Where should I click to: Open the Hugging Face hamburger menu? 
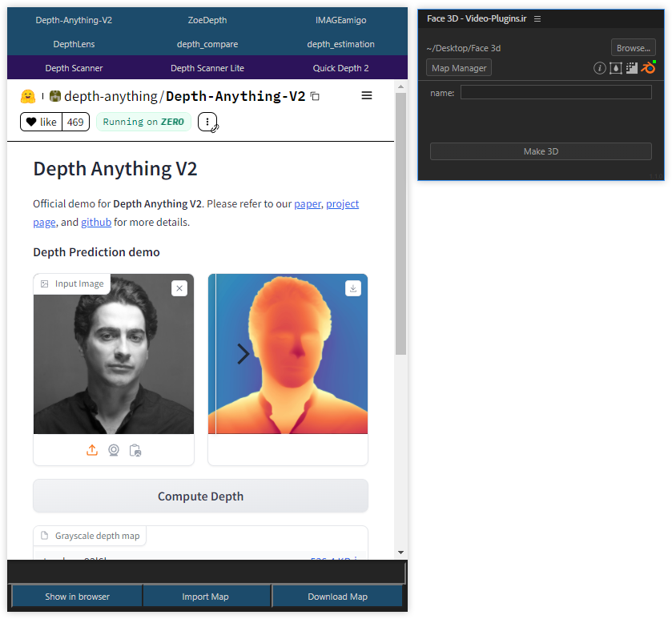point(366,95)
